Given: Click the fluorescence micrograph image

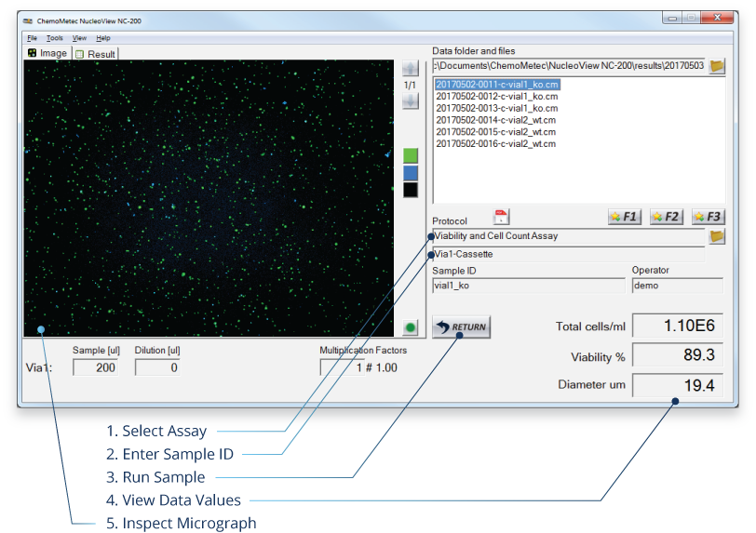Looking at the screenshot, I should click(209, 198).
